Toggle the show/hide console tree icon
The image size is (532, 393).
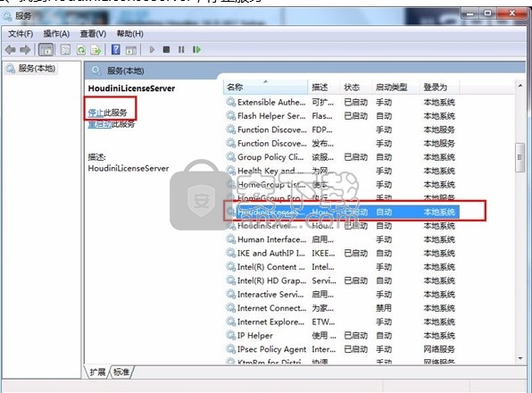pyautogui.click(x=46, y=50)
